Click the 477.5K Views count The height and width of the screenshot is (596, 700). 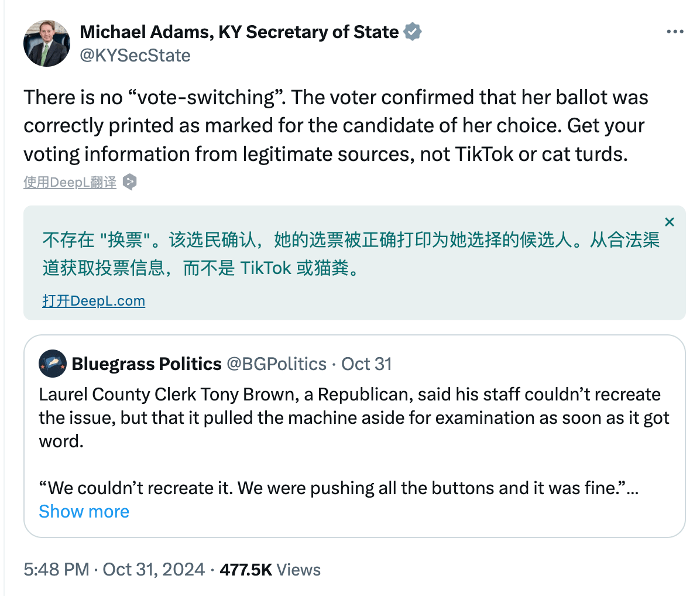[x=270, y=570]
